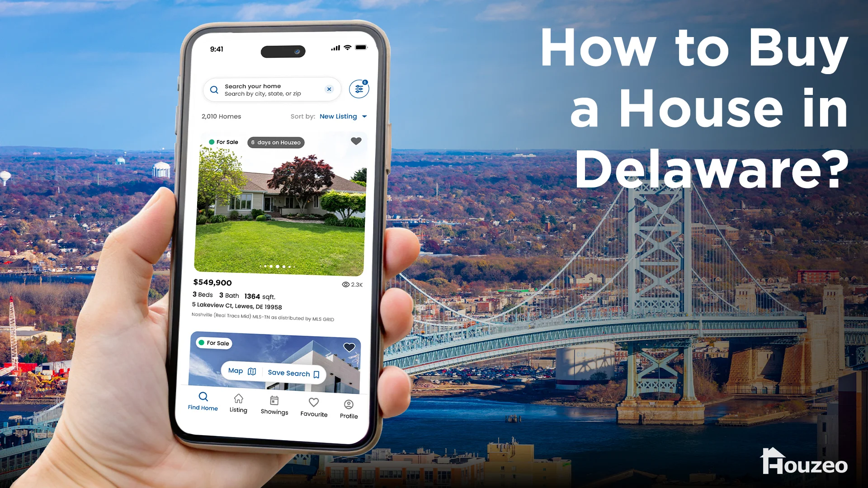
Task: Tap the Save Search bookmark icon
Action: point(316,373)
